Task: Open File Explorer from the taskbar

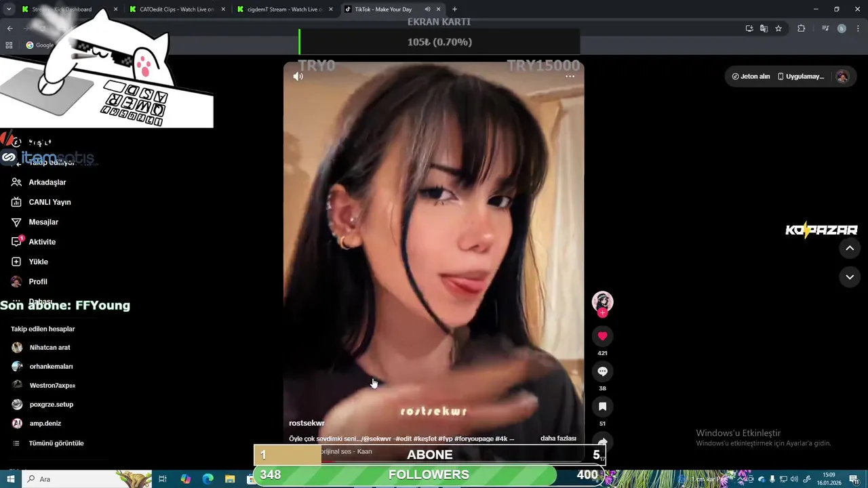Action: click(x=230, y=479)
